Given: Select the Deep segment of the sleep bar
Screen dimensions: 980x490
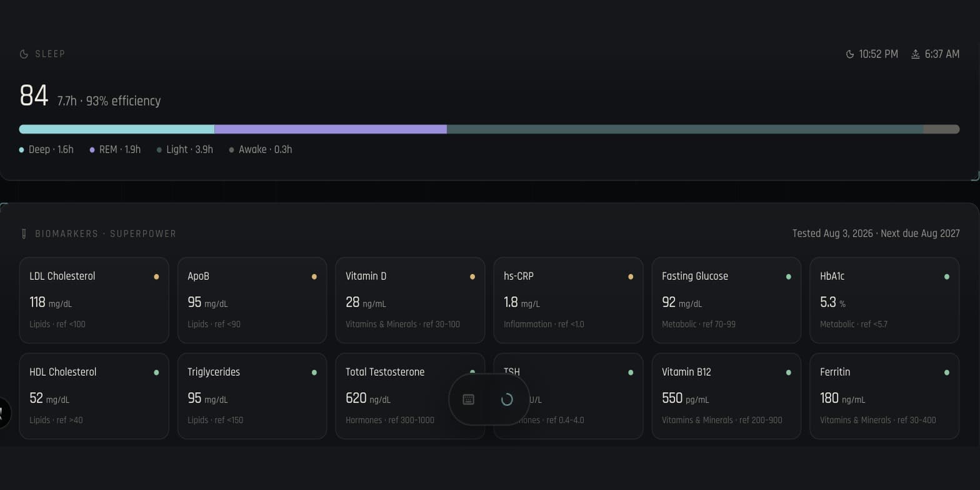Looking at the screenshot, I should [117, 129].
